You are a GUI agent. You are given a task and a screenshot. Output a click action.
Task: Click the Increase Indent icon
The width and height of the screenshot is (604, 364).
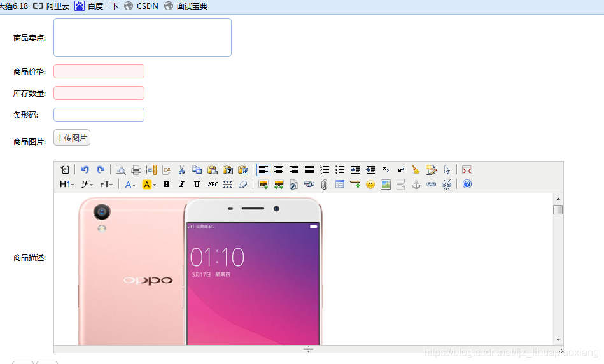coord(355,169)
